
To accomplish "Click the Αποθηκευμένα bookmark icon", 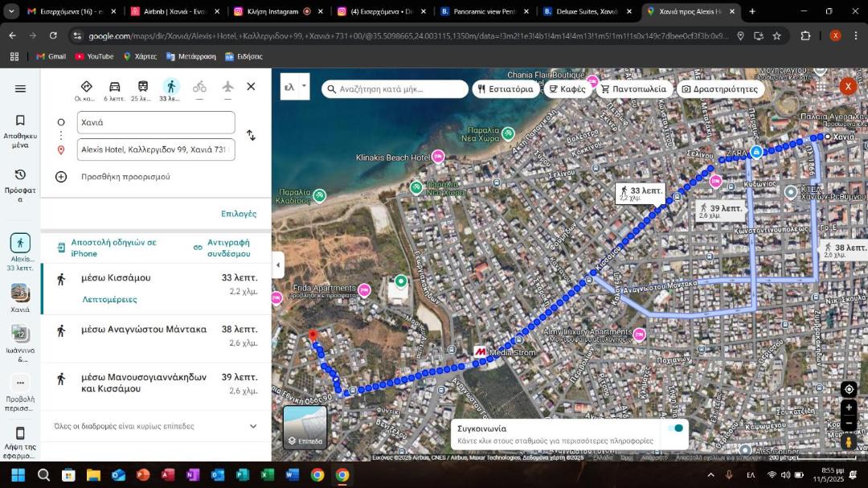I will [x=20, y=121].
